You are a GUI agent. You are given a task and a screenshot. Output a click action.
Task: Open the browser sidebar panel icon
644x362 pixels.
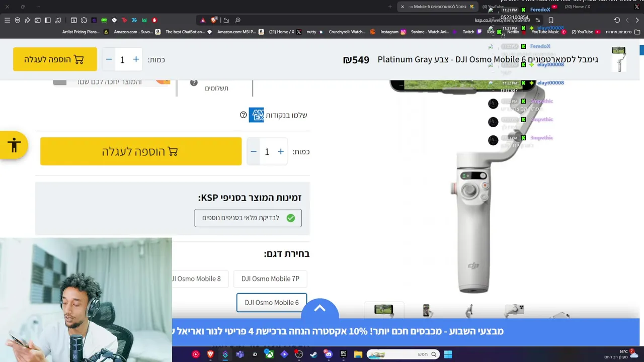[48, 20]
